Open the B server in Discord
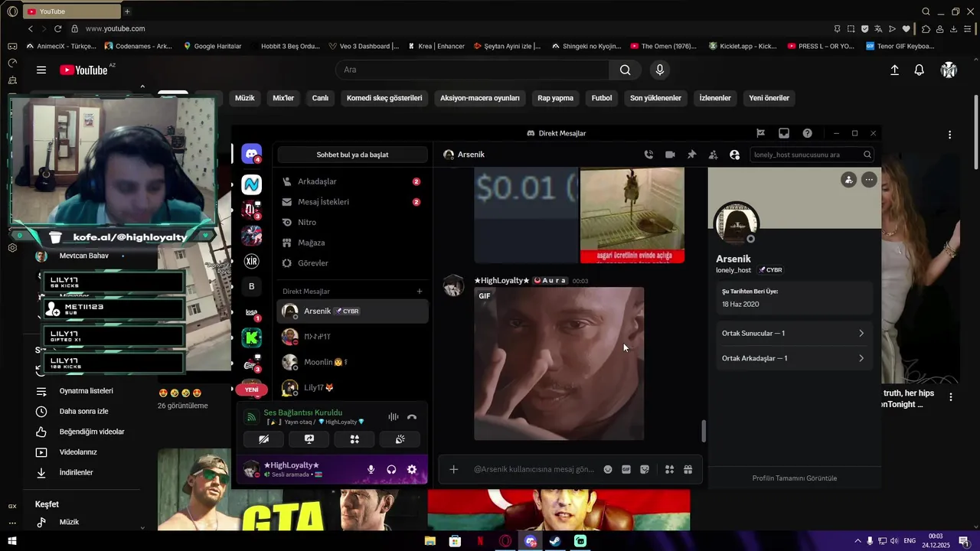This screenshot has height=551, width=980. pyautogui.click(x=251, y=286)
